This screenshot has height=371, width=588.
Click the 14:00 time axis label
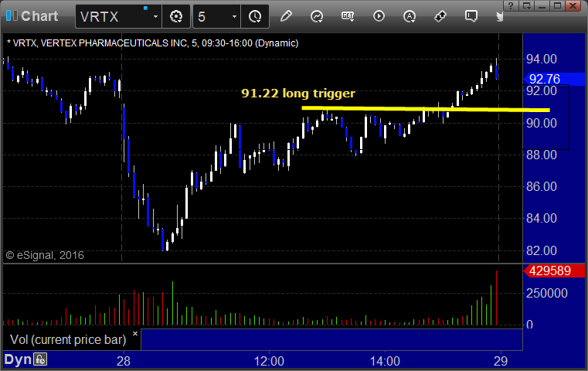385,361
